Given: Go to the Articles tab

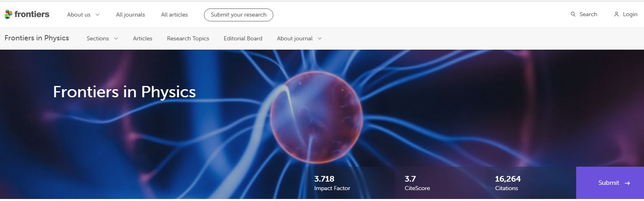Looking at the screenshot, I should pyautogui.click(x=143, y=39).
